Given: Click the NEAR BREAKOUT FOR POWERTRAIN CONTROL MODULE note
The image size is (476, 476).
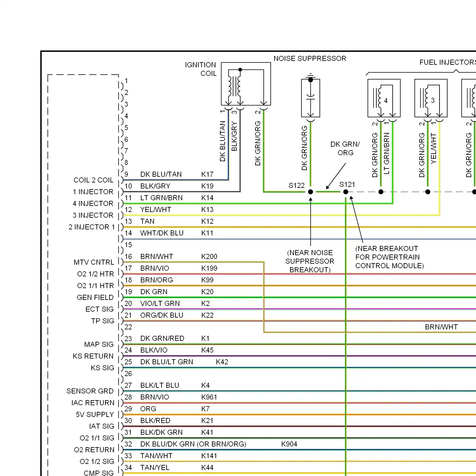Looking at the screenshot, I should 390,257.
